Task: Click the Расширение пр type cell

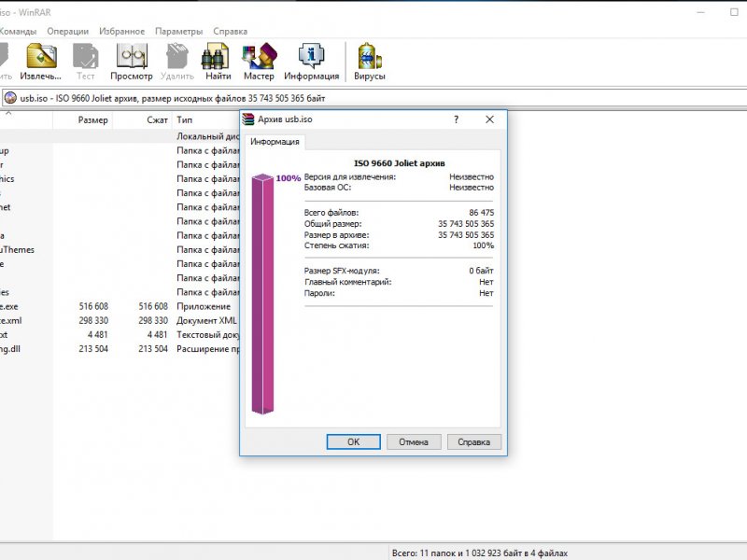Action: tap(207, 348)
